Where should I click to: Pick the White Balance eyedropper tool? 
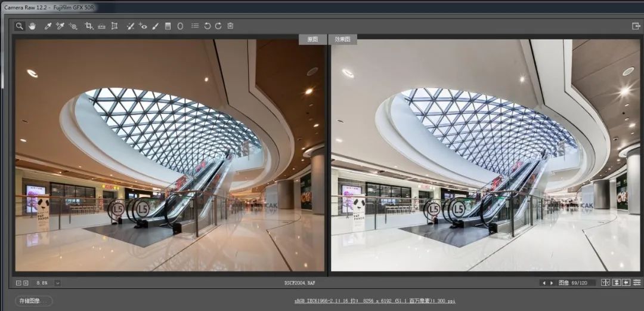(48, 26)
